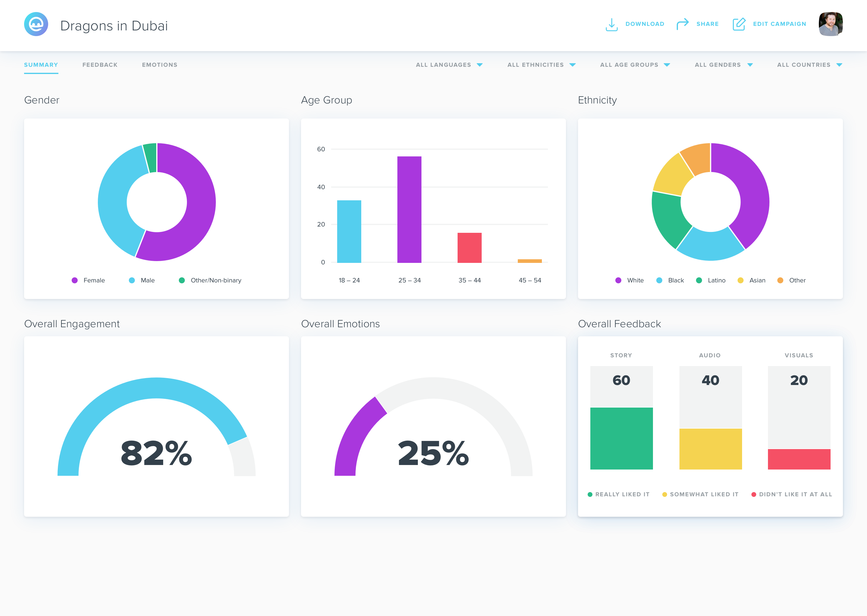Click the Download text link
The image size is (867, 616).
(645, 24)
